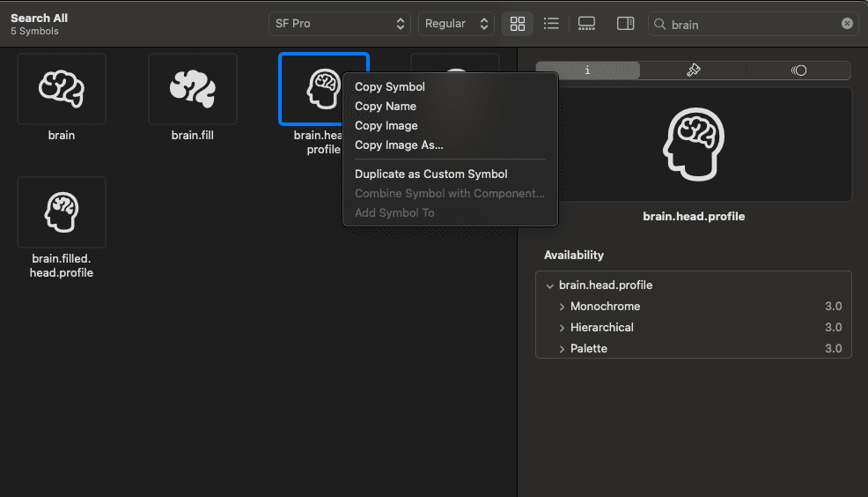Open the Info inspector tab
The image size is (868, 497).
coord(587,70)
